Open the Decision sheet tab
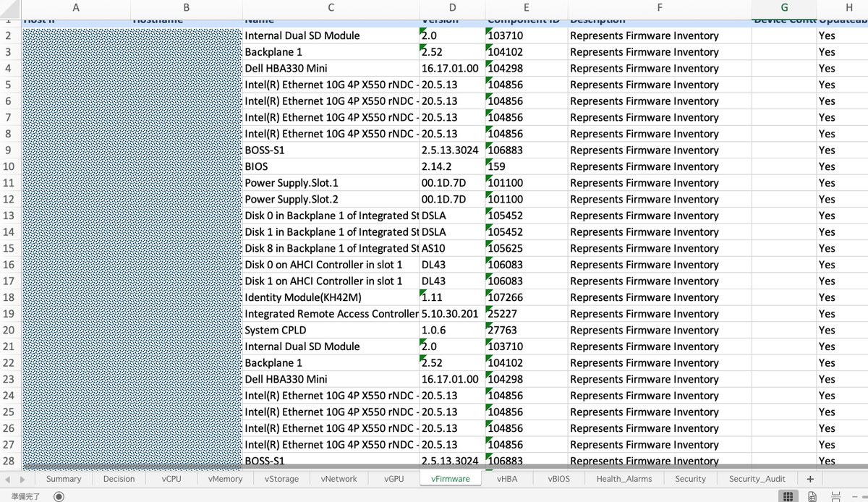Screen dimensions: 868x502 pyautogui.click(x=119, y=479)
